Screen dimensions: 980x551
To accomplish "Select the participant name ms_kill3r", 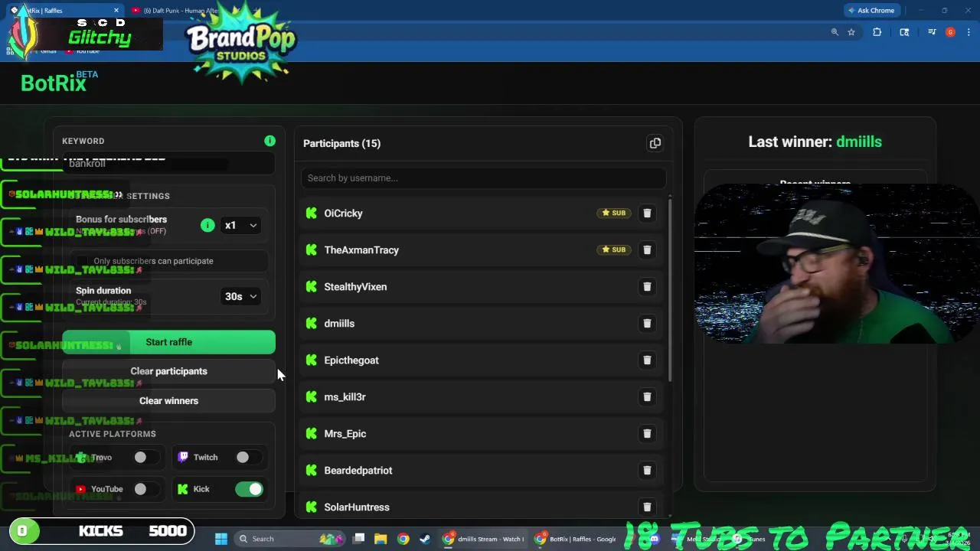I will pyautogui.click(x=345, y=397).
